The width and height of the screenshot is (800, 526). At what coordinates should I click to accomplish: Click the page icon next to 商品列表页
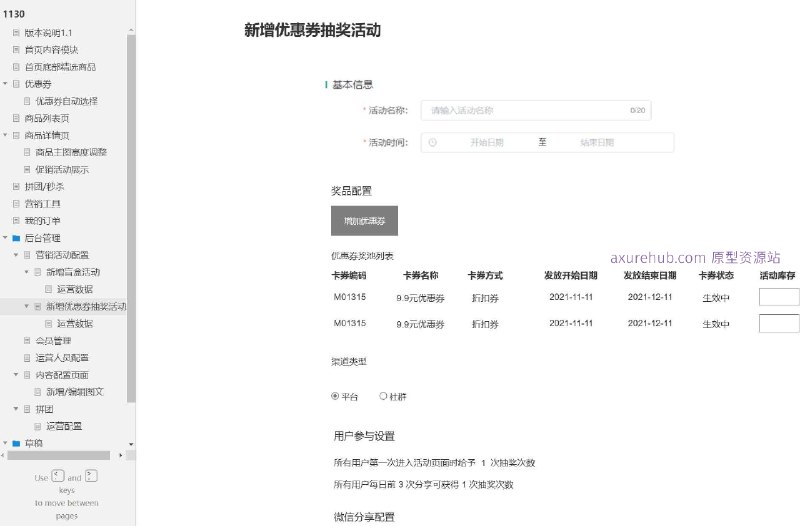click(16, 118)
